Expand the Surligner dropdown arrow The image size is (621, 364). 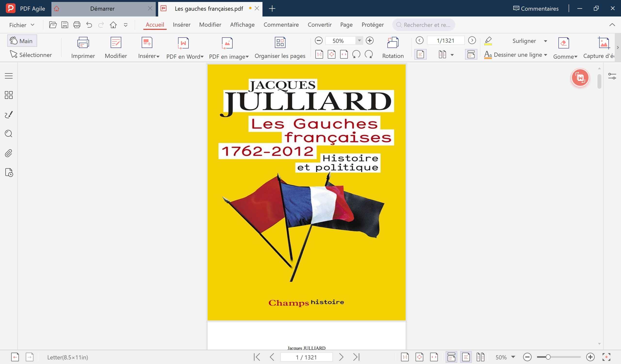545,41
